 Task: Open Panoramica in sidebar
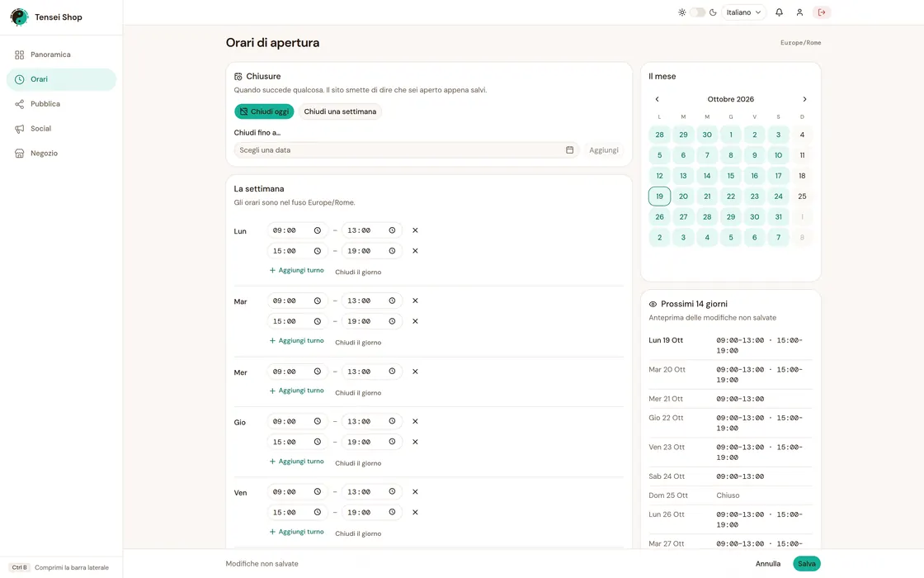pyautogui.click(x=61, y=54)
